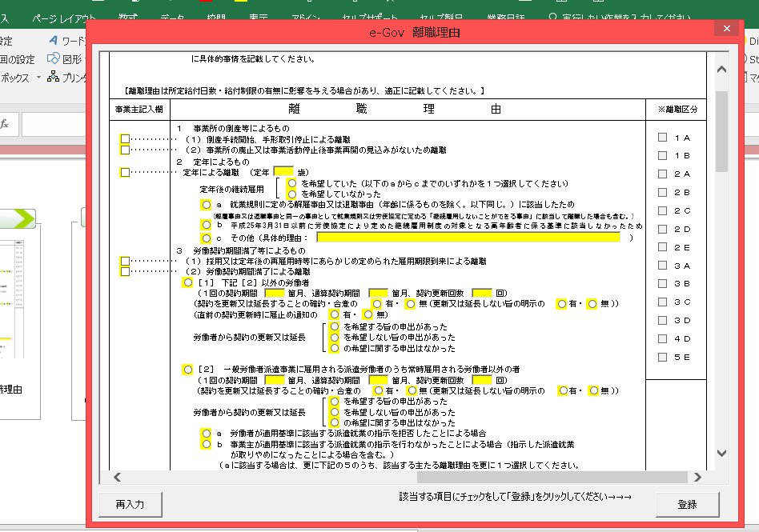759x532 pixels.
Task: Check the 2 D 離職区分 checkbox
Action: point(663,230)
